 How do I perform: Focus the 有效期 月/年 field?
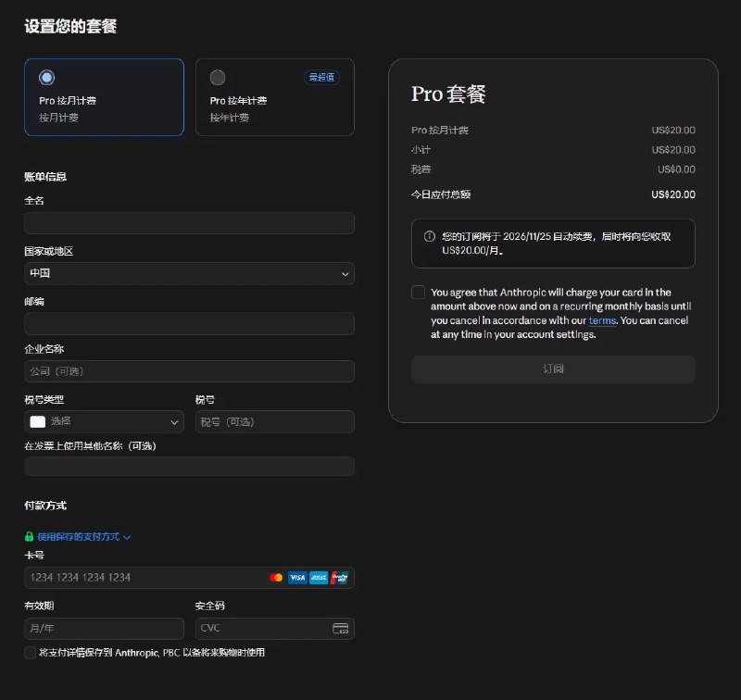[104, 628]
